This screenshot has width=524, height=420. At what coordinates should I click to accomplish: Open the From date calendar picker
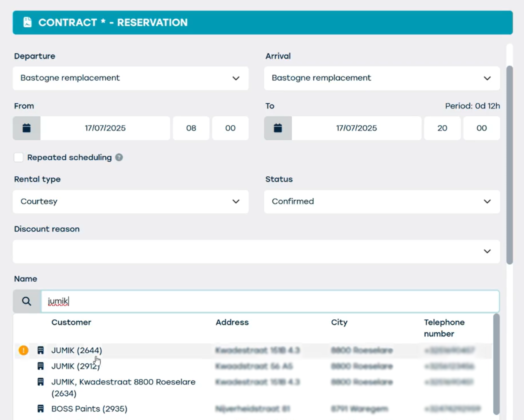(x=26, y=128)
